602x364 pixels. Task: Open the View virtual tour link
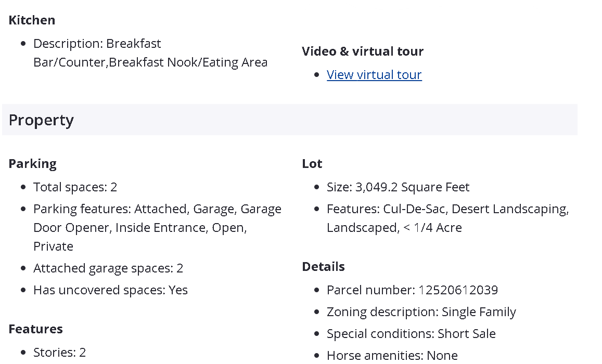point(374,75)
